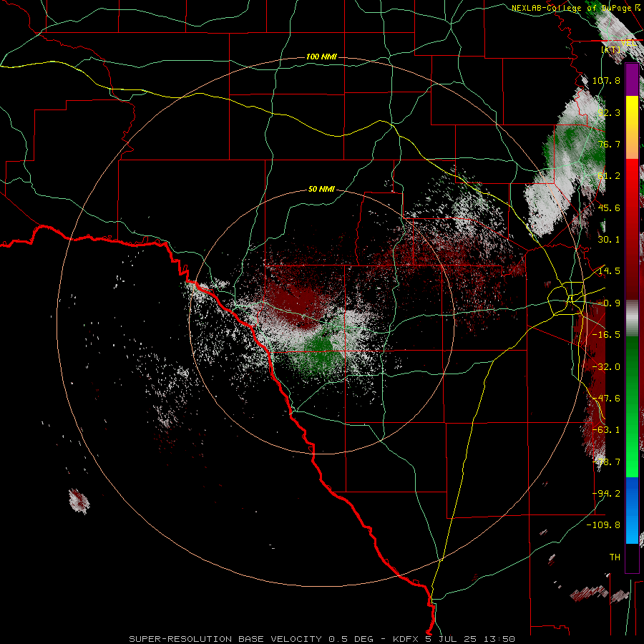Viewport: 644px width, 644px height.
Task: Click the purple segment of the color bar
Action: [632, 79]
